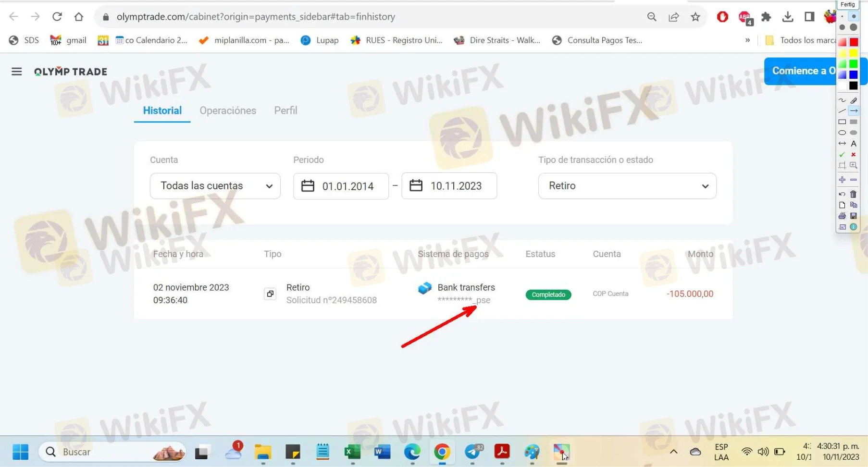This screenshot has width=868, height=467.
Task: Select the green checkmark stamp tool
Action: click(x=842, y=154)
